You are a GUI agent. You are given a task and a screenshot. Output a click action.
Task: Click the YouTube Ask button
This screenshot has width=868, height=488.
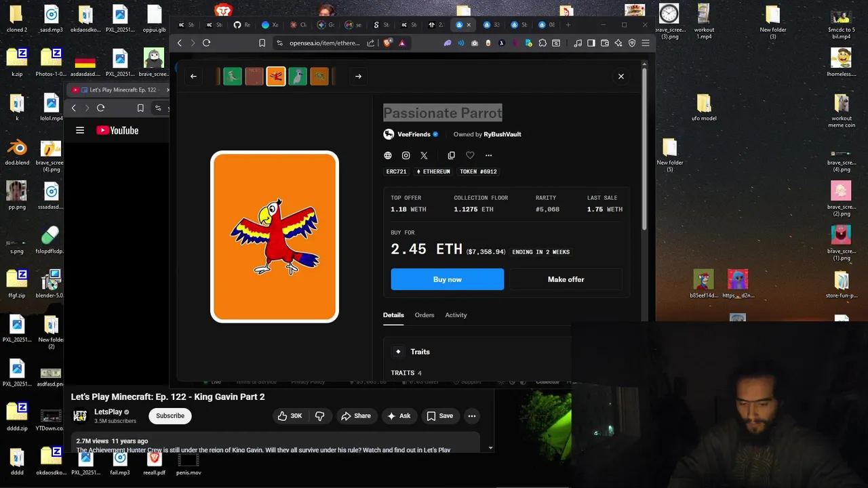tap(399, 415)
